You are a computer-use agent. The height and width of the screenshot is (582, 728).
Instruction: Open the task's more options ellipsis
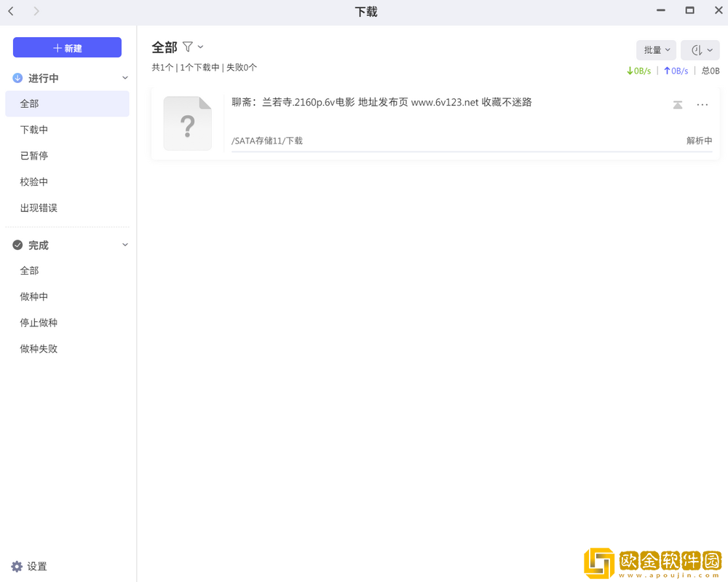click(702, 104)
